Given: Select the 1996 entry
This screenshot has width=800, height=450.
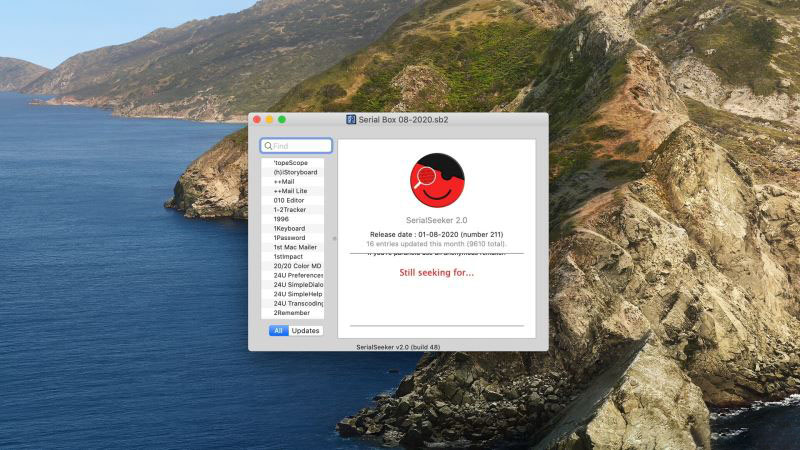Looking at the screenshot, I should pos(292,219).
